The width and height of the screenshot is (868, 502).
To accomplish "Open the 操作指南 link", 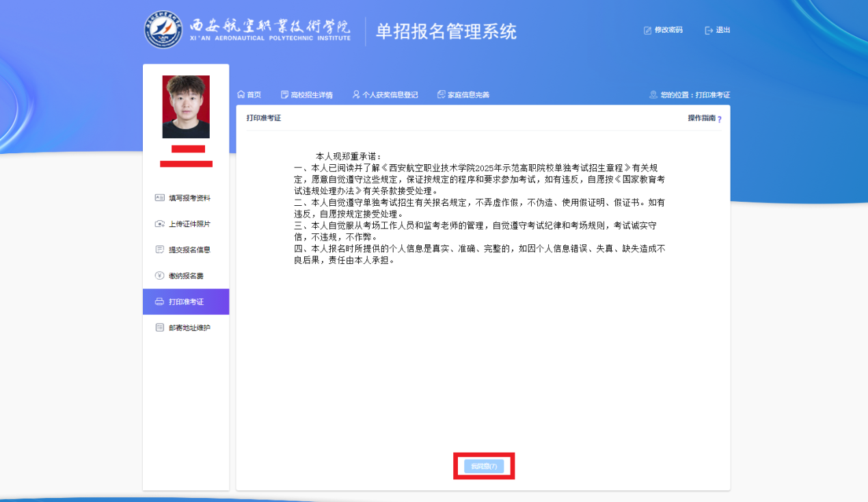I will [701, 118].
